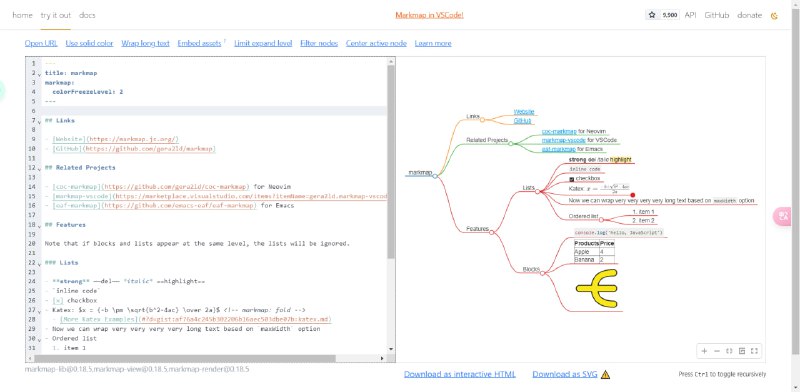
Task: Open the markmap-vscode link in the mindmap
Action: (563, 140)
